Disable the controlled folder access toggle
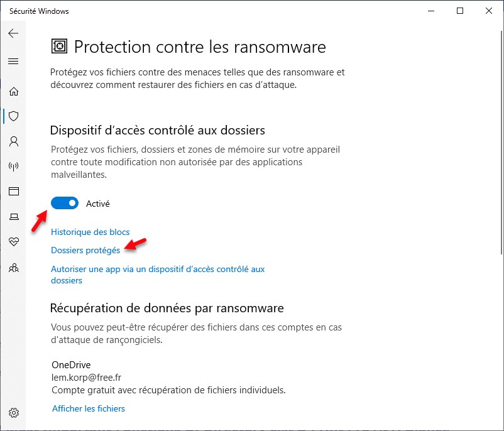Image resolution: width=504 pixels, height=431 pixels. pyautogui.click(x=64, y=204)
